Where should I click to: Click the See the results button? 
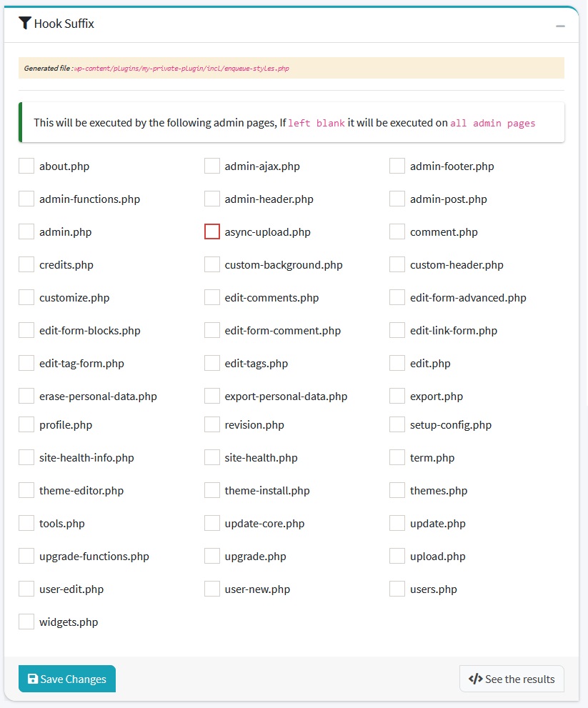[x=512, y=679]
